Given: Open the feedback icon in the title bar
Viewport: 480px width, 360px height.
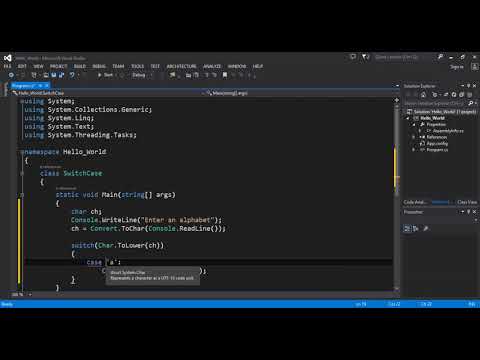Looking at the screenshot, I should [x=353, y=57].
